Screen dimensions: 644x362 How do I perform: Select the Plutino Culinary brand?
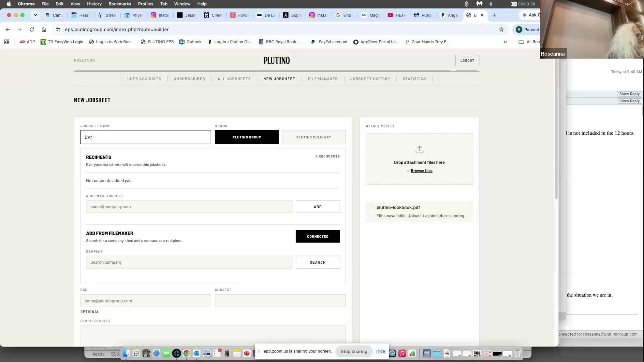[x=314, y=137]
